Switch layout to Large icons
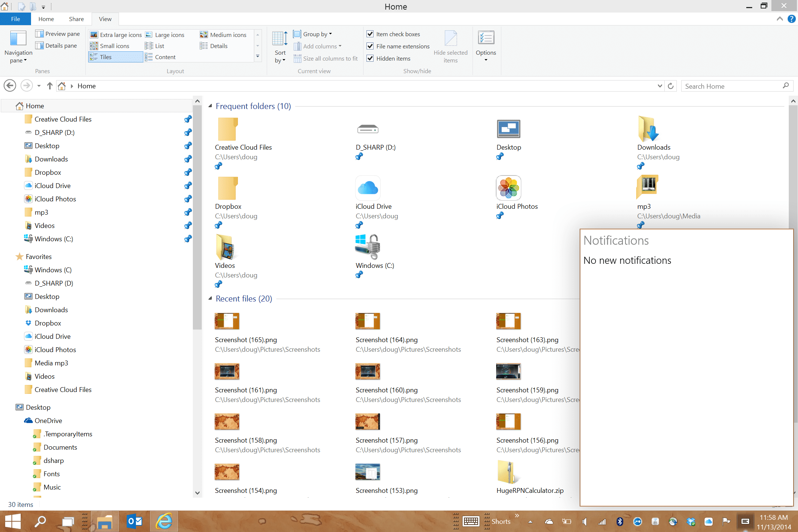 click(x=165, y=35)
